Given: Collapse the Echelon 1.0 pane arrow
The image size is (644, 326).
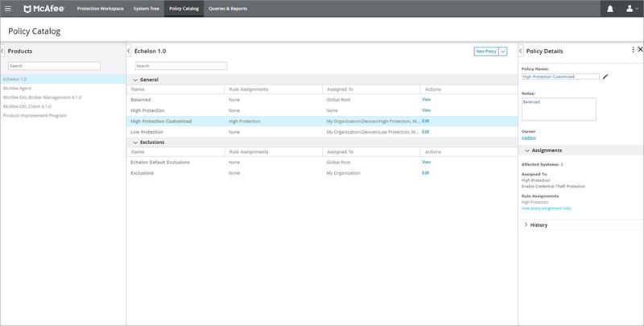Looking at the screenshot, I should [x=129, y=51].
